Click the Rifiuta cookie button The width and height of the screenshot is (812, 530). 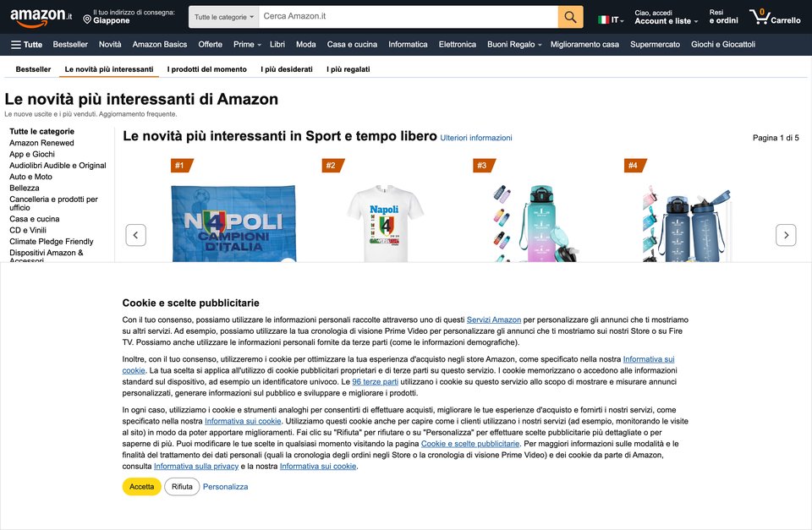pos(182,487)
